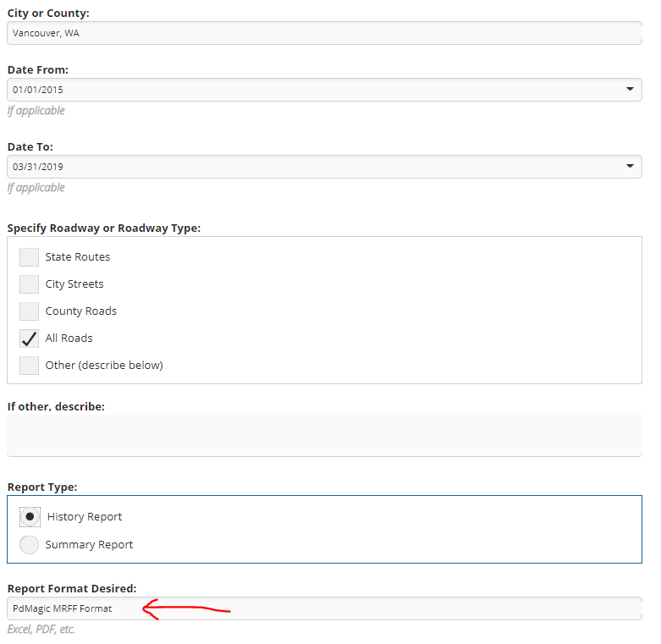This screenshot has width=661, height=644.
Task: Click the City or County input field
Action: point(324,33)
